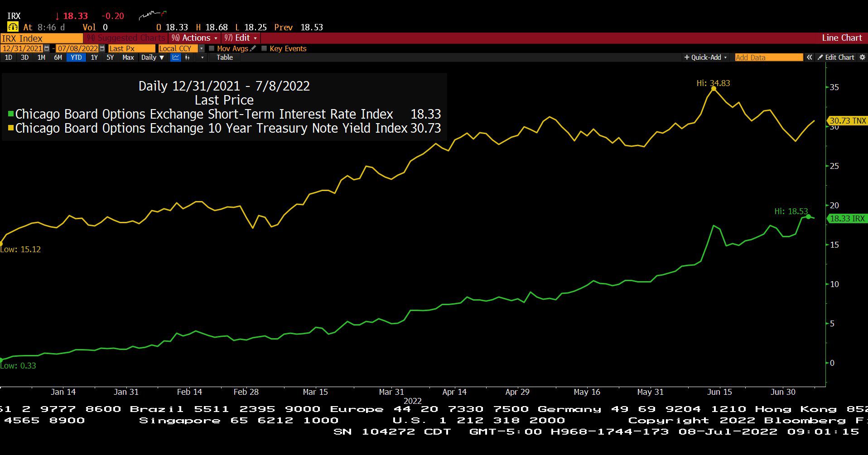Screen dimensions: 868x455
Task: Open 94) Suggested Charts
Action: pos(126,38)
